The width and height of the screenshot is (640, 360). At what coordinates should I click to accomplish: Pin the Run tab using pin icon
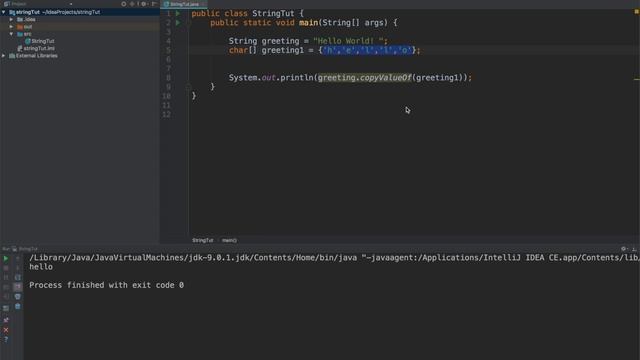pyautogui.click(x=6, y=320)
